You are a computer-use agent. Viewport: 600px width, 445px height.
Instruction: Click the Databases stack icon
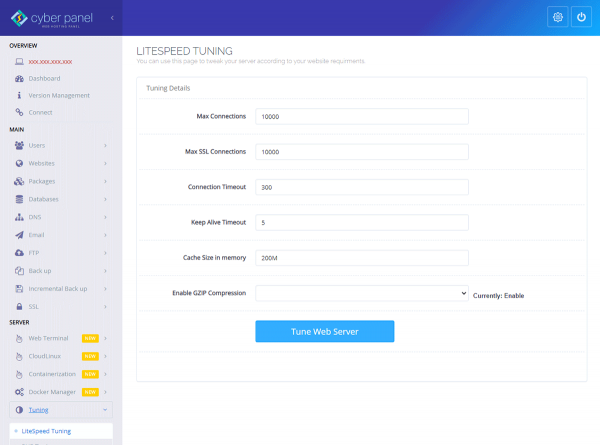[x=19, y=199]
